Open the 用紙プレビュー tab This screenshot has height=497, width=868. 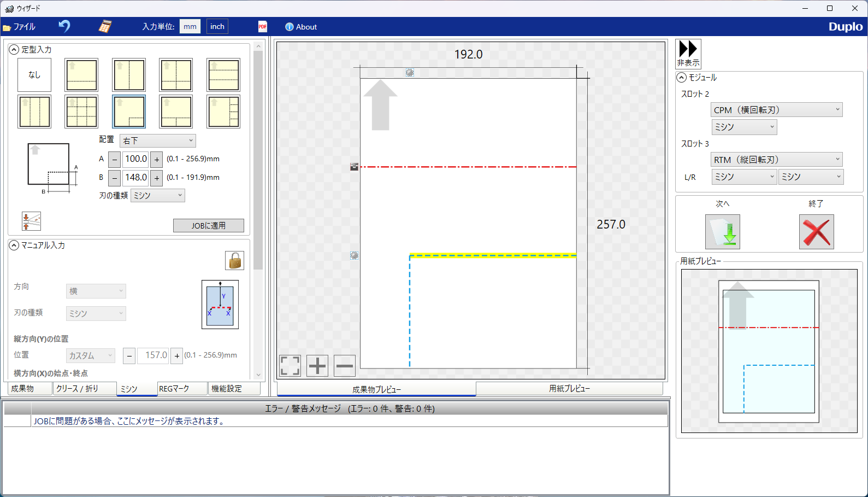click(569, 389)
